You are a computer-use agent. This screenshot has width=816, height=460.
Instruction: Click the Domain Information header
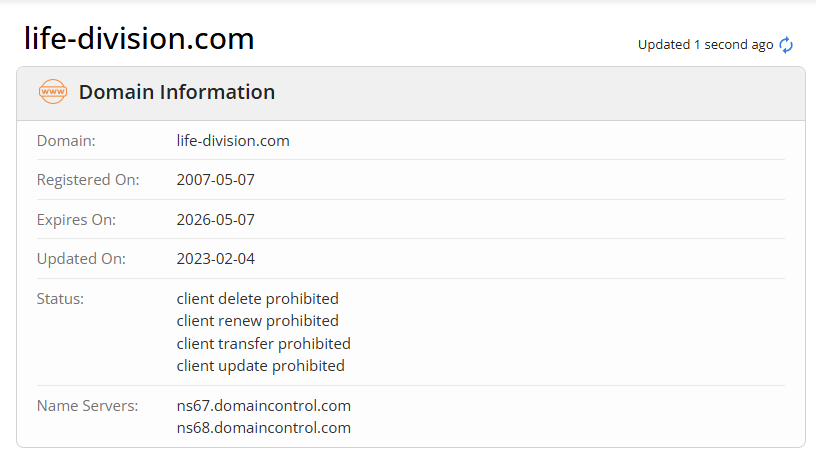[x=177, y=92]
